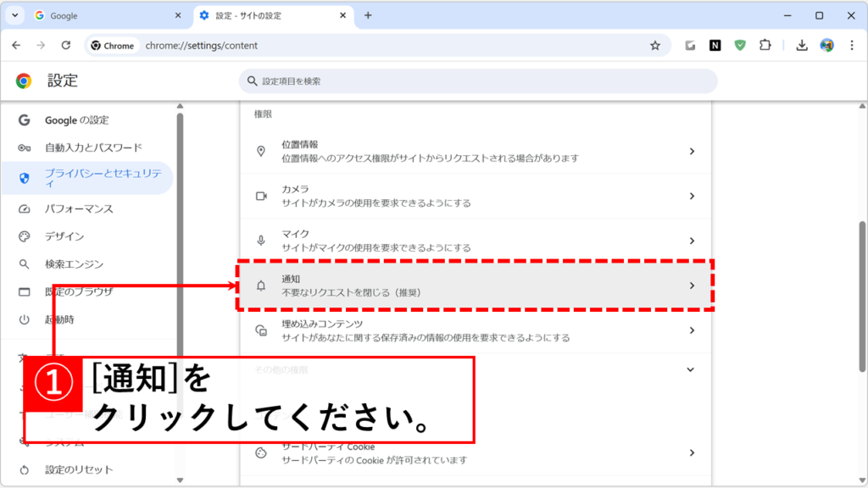Click the grey extension icon beside Notion
This screenshot has height=488, width=868.
coord(690,46)
